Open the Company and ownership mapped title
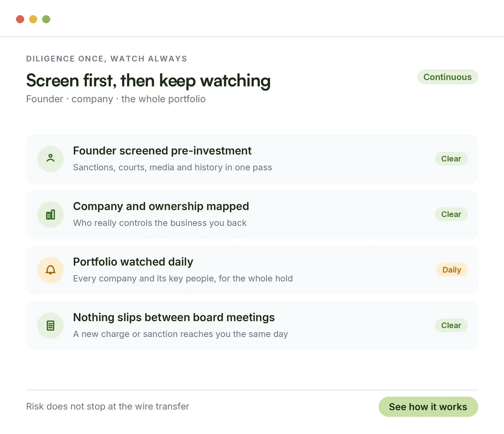 [161, 206]
